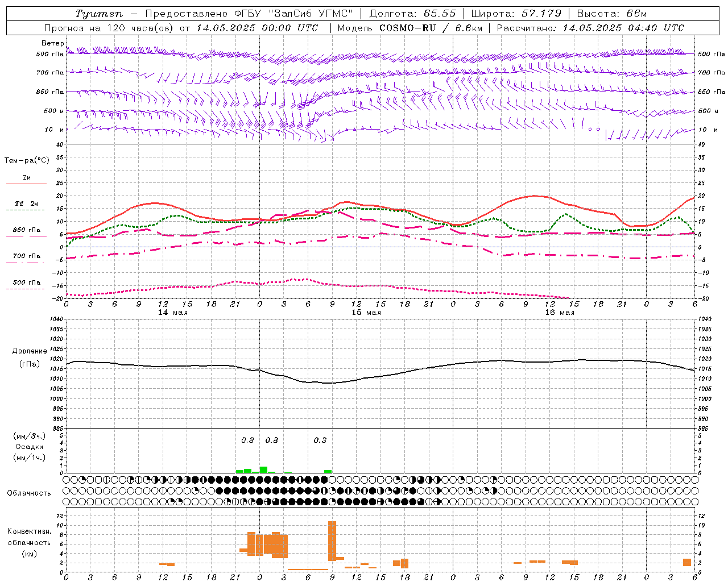This screenshot has width=728, height=582.
Task: Click the 'Давление' pressure panel label
Action: coord(30,351)
